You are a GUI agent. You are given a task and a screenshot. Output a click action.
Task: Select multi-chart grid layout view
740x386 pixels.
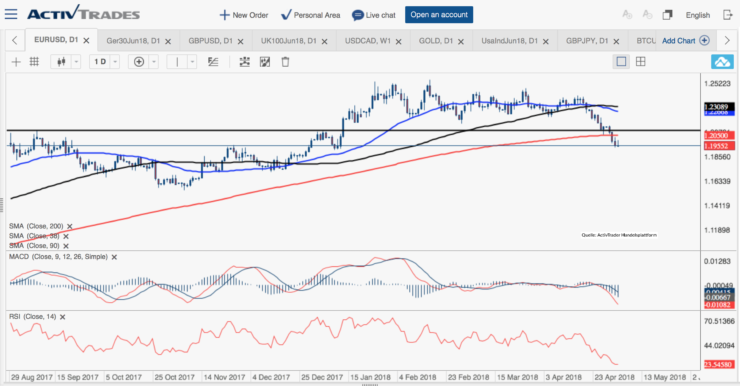(x=640, y=61)
